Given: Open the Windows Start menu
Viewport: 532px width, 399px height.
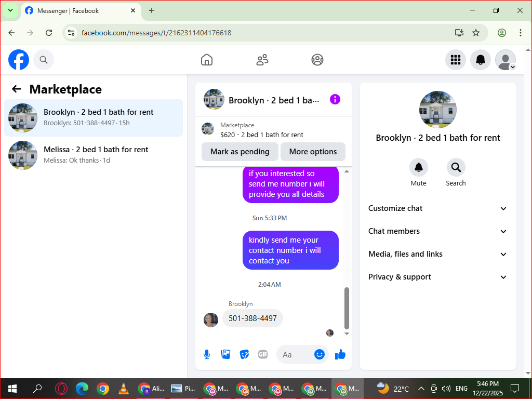Looking at the screenshot, I should [x=12, y=388].
